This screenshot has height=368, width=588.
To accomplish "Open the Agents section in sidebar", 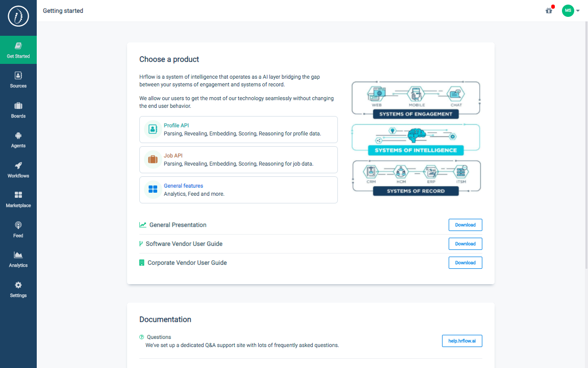I will click(x=18, y=140).
